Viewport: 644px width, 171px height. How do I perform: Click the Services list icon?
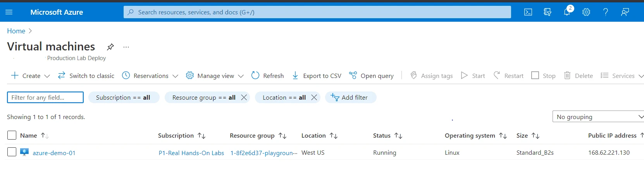pos(604,75)
